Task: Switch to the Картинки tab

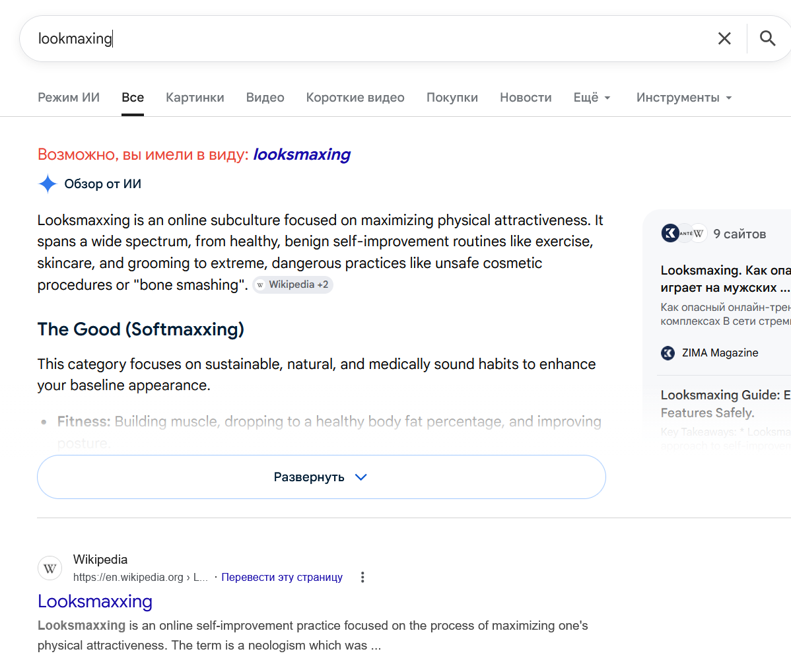Action: pyautogui.click(x=195, y=98)
